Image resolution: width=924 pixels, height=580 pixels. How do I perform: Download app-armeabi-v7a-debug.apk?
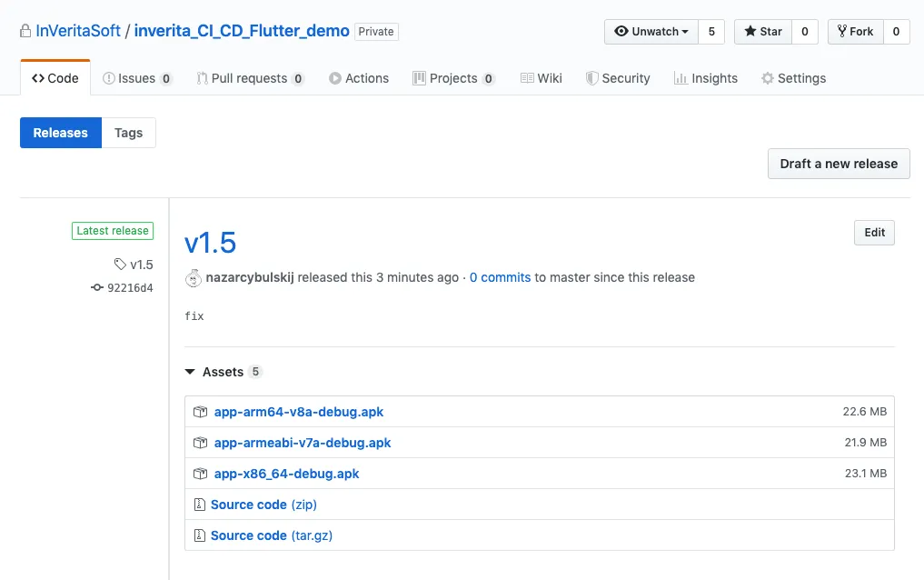[x=303, y=443]
